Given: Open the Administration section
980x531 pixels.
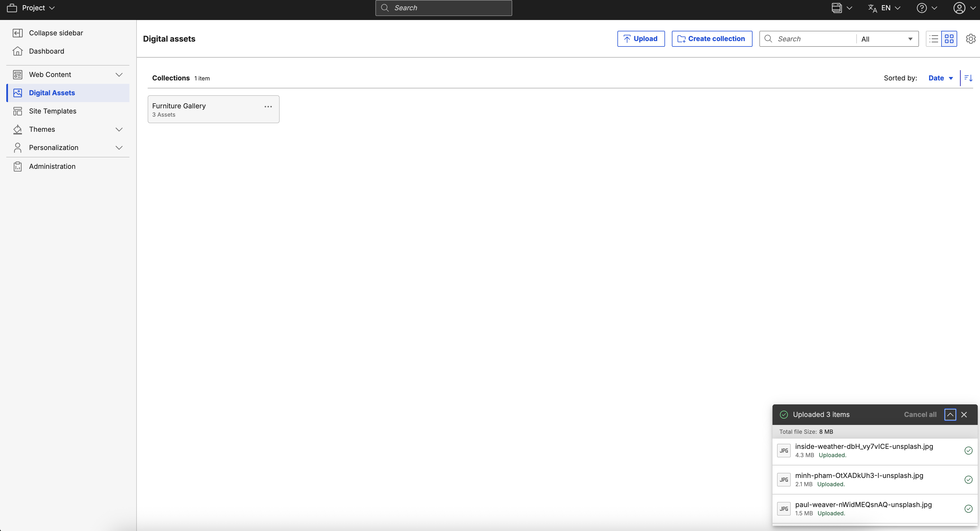Looking at the screenshot, I should [52, 166].
